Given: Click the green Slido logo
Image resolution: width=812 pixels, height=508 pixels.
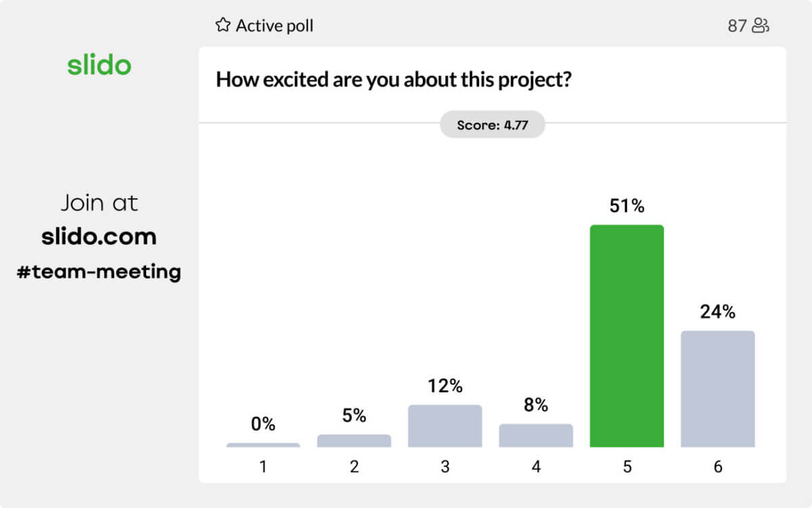Looking at the screenshot, I should (x=99, y=66).
